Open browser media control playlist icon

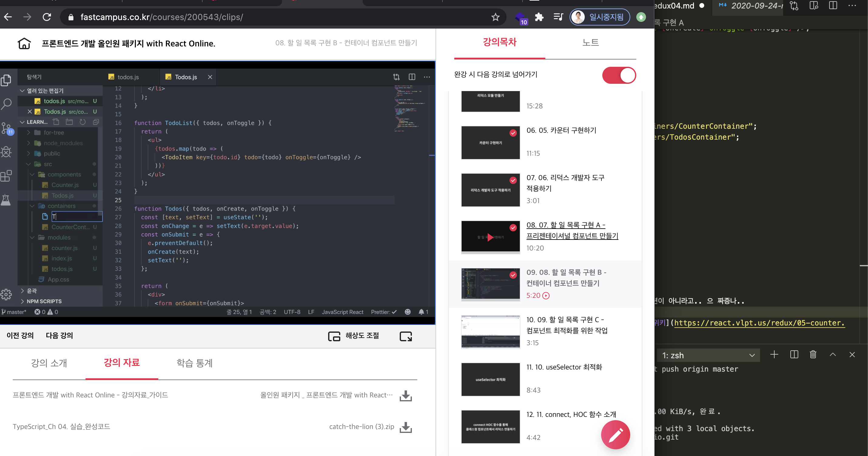coord(558,17)
